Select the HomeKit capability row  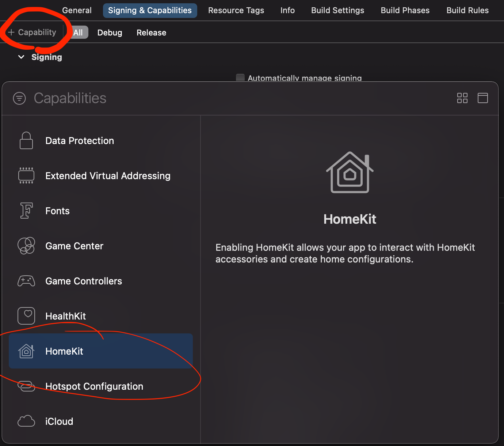click(x=101, y=351)
